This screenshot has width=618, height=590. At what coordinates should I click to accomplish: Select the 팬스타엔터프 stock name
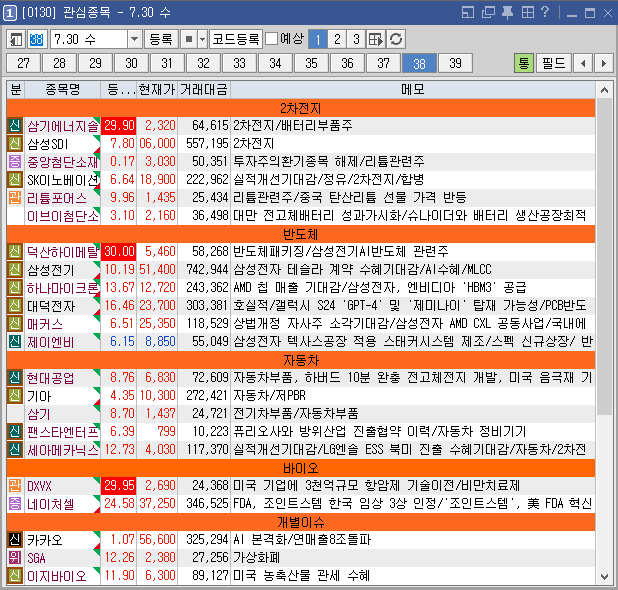point(63,432)
